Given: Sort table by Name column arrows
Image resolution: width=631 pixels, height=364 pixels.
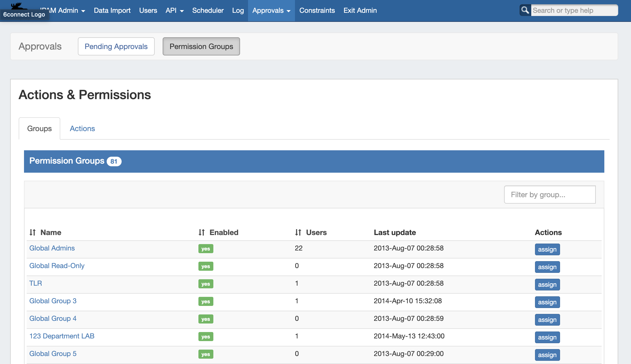Looking at the screenshot, I should pos(33,232).
